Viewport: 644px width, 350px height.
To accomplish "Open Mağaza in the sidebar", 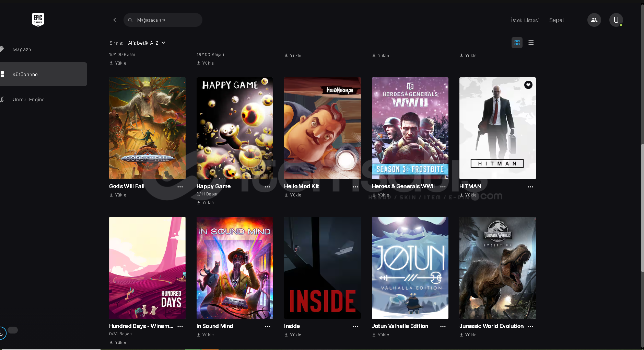I will point(22,49).
